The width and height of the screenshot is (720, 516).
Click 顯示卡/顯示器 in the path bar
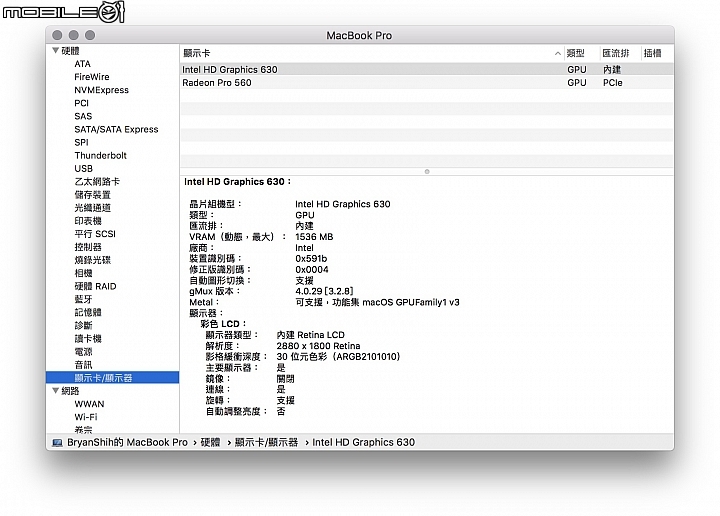click(x=266, y=443)
